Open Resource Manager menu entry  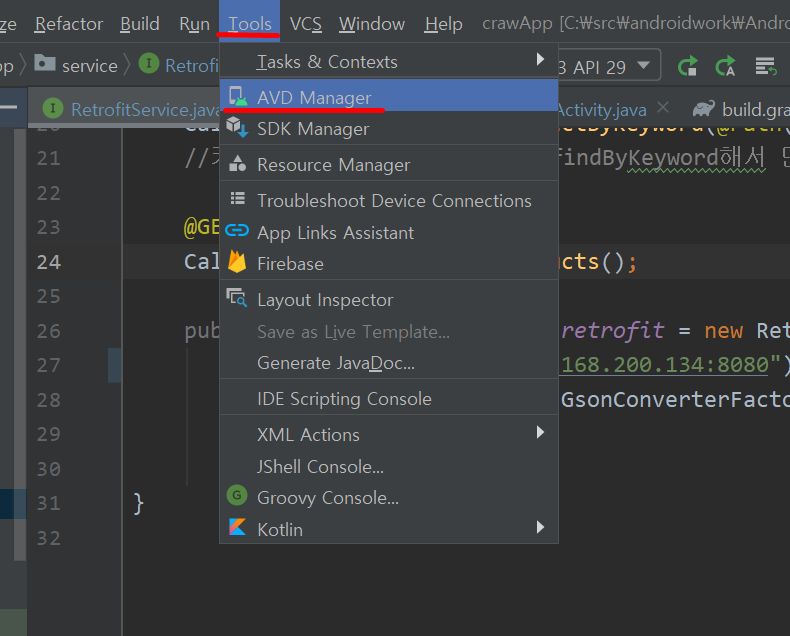pyautogui.click(x=389, y=164)
